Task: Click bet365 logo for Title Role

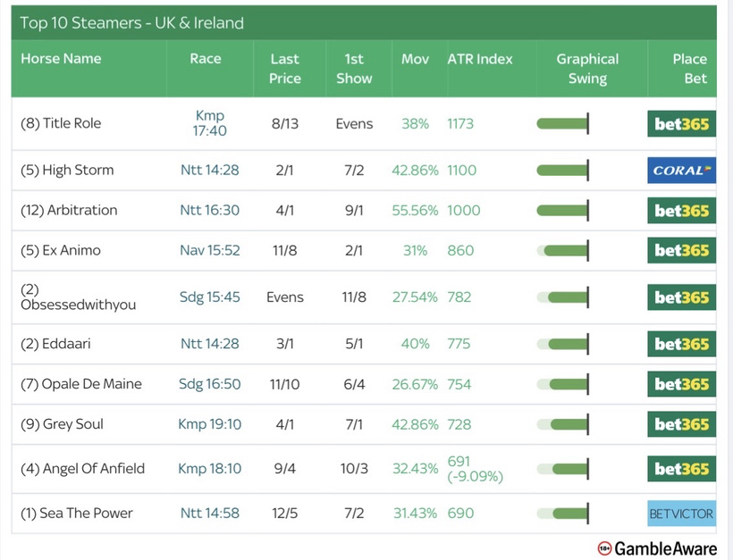Action: [681, 124]
